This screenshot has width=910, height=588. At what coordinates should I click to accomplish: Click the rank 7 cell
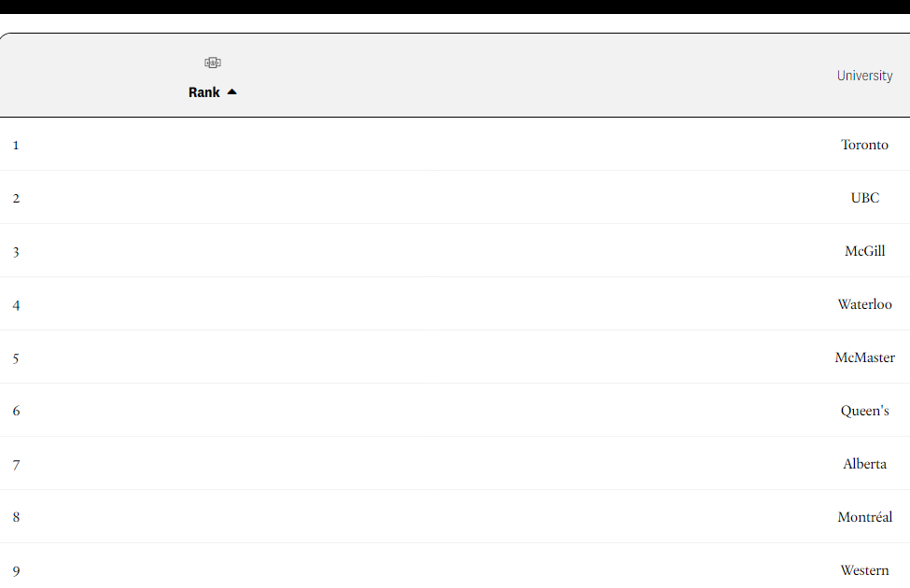pos(16,465)
